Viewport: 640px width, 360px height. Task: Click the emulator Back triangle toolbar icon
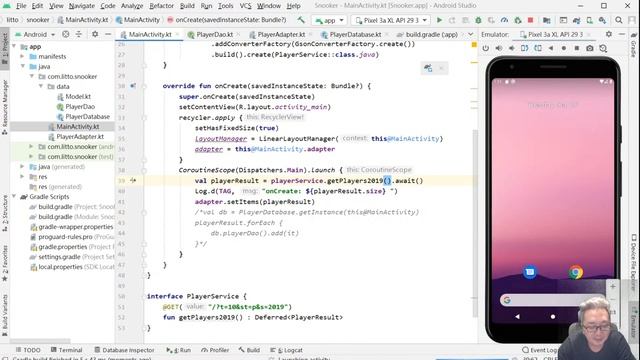click(551, 48)
